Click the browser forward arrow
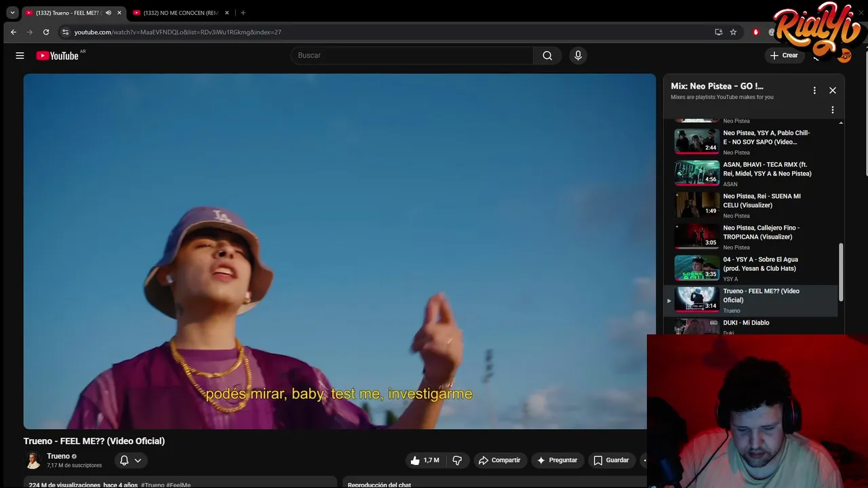 coord(29,32)
